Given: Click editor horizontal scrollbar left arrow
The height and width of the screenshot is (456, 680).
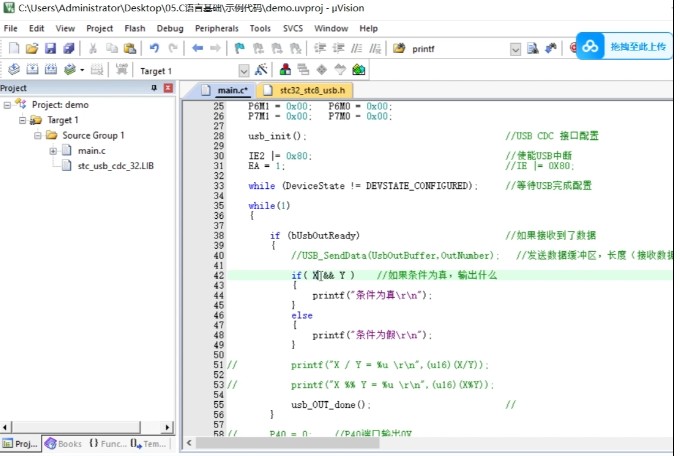Looking at the screenshot, I should 189,443.
